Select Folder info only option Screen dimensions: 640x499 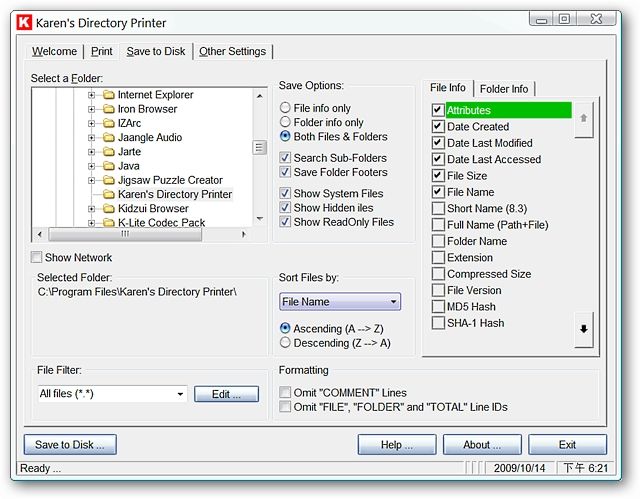coord(285,122)
